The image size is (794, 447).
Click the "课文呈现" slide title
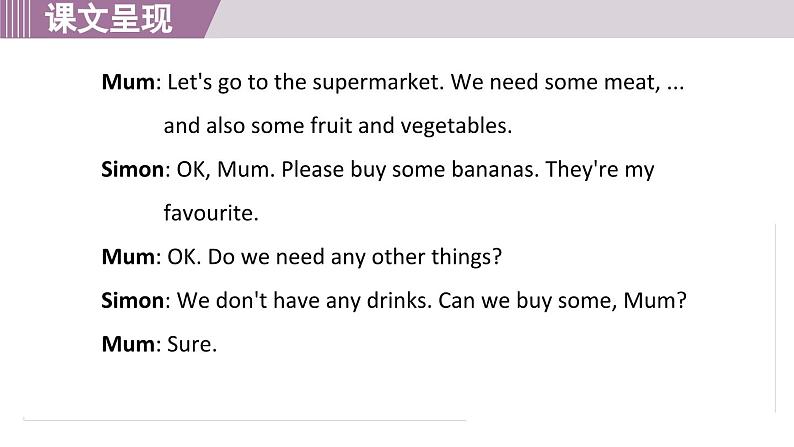tap(109, 19)
